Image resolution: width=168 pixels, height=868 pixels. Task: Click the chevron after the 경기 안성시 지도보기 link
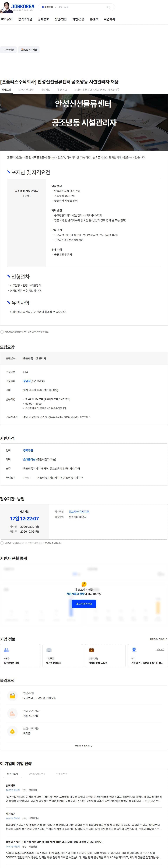90,417
